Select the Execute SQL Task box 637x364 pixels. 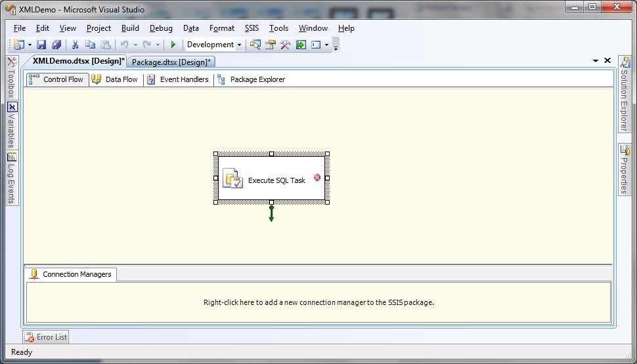(x=271, y=178)
